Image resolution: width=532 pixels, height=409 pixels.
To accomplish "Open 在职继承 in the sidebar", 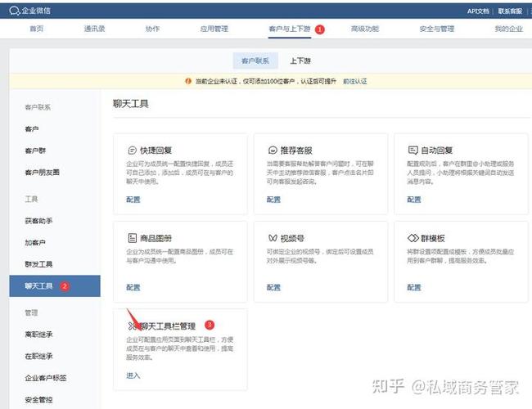I will [38, 356].
